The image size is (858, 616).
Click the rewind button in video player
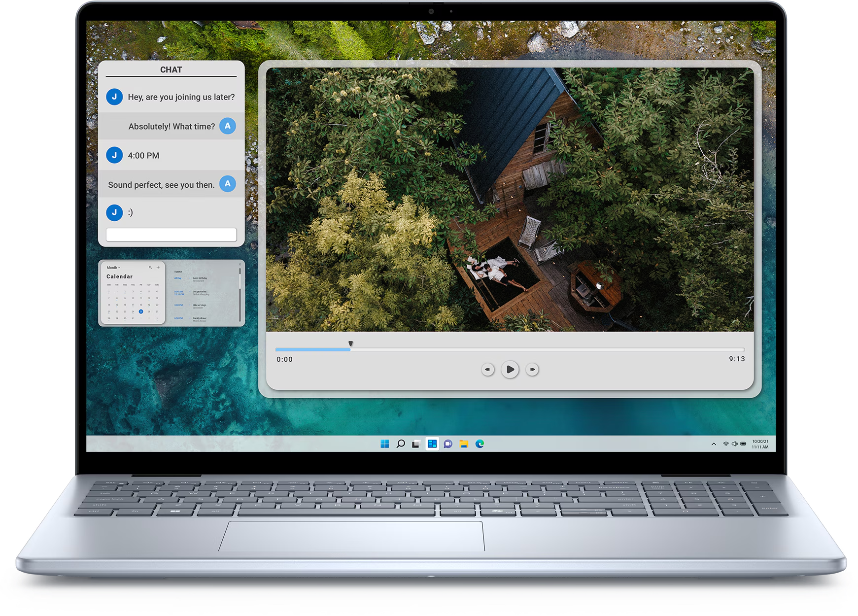(x=487, y=369)
